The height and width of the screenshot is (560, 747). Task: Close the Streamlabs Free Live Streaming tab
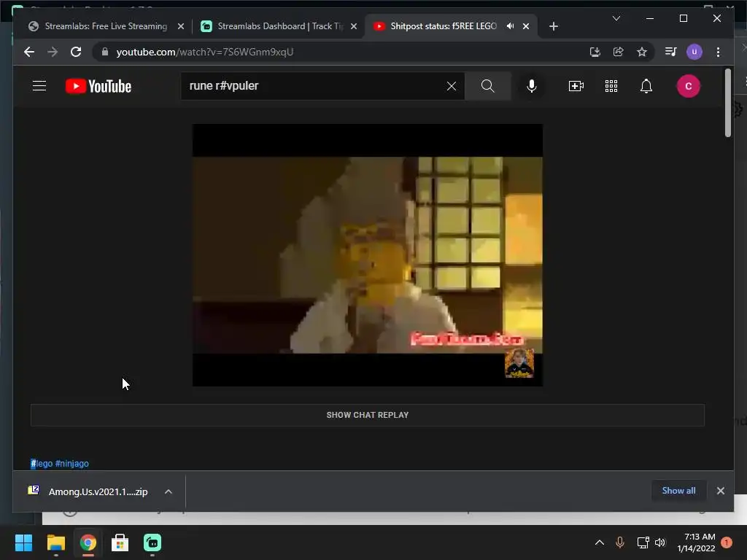[x=181, y=27]
